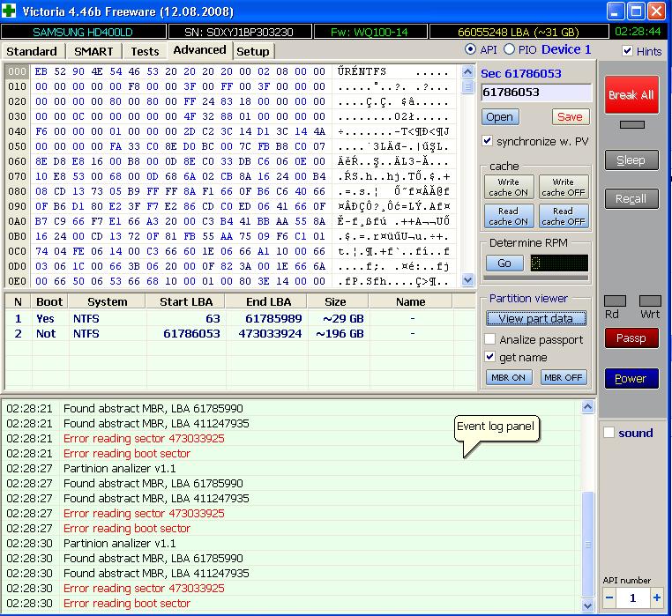The width and height of the screenshot is (672, 616).
Task: Click the Sleep button
Action: click(631, 160)
